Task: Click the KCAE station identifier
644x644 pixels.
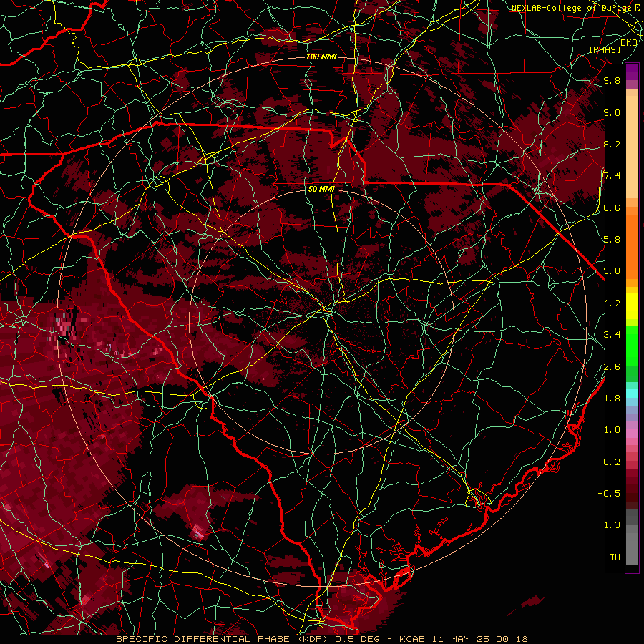Action: pos(414,639)
